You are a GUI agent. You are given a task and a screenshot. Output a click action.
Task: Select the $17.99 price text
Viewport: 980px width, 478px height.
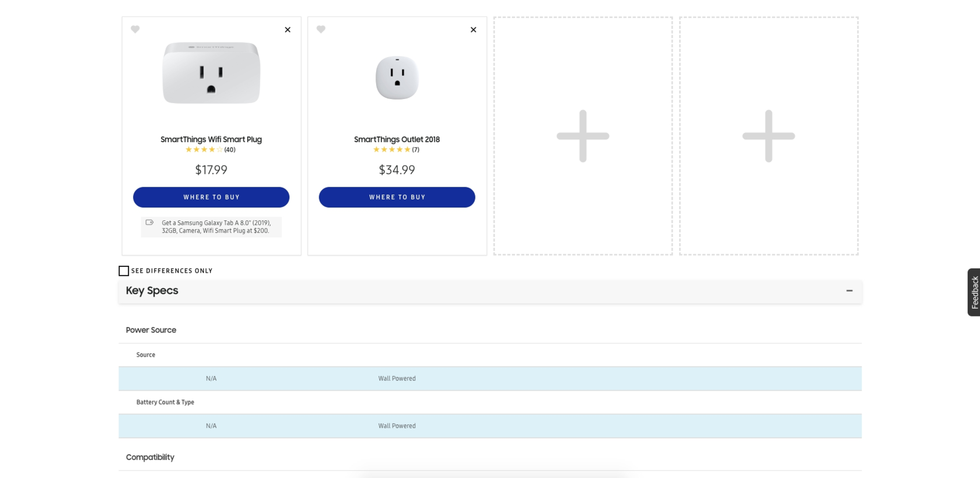coord(211,170)
